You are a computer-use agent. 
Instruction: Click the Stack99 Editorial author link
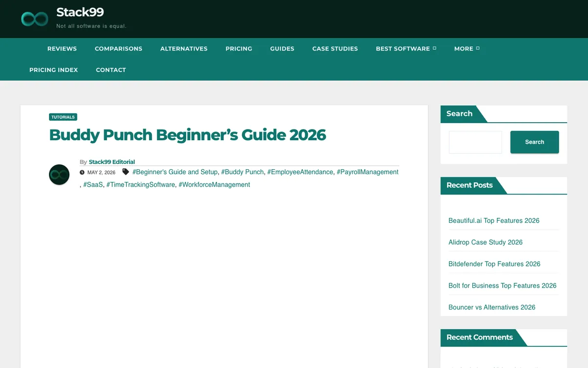(112, 162)
